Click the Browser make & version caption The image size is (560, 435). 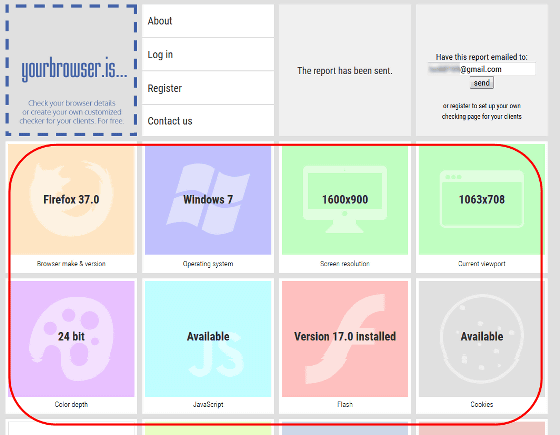tap(71, 264)
